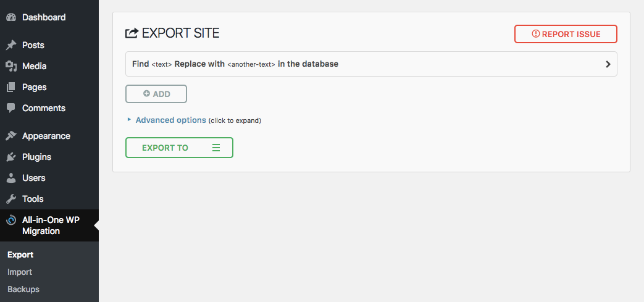Expand the Find and Replace row chevron
The width and height of the screenshot is (644, 302).
pos(608,64)
